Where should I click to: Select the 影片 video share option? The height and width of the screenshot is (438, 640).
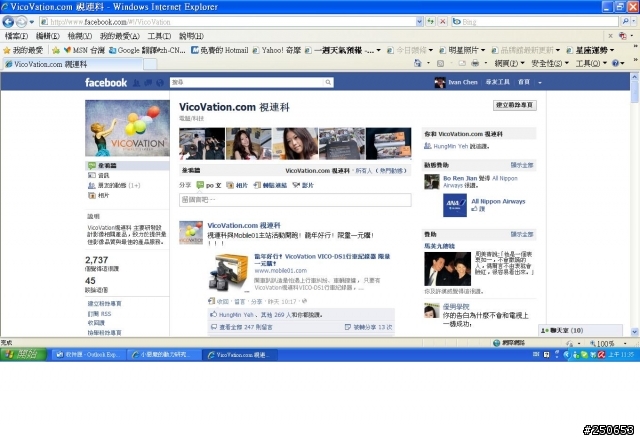[303, 185]
